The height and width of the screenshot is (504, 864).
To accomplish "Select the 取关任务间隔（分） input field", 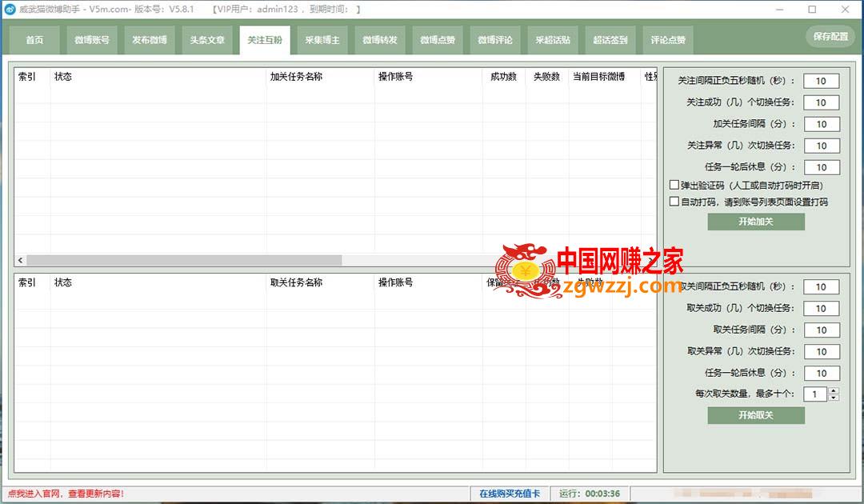I will 821,330.
